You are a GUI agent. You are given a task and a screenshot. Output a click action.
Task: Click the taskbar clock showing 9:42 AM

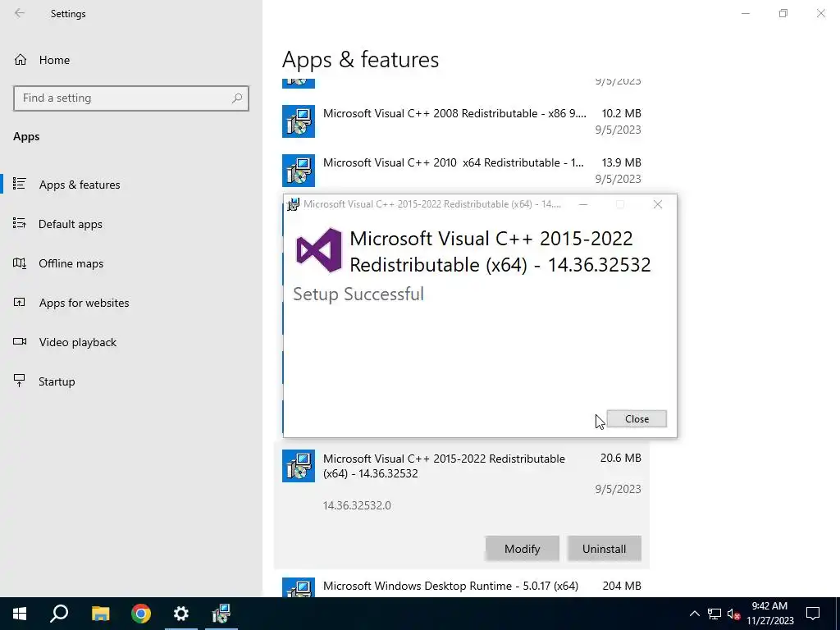tap(769, 614)
